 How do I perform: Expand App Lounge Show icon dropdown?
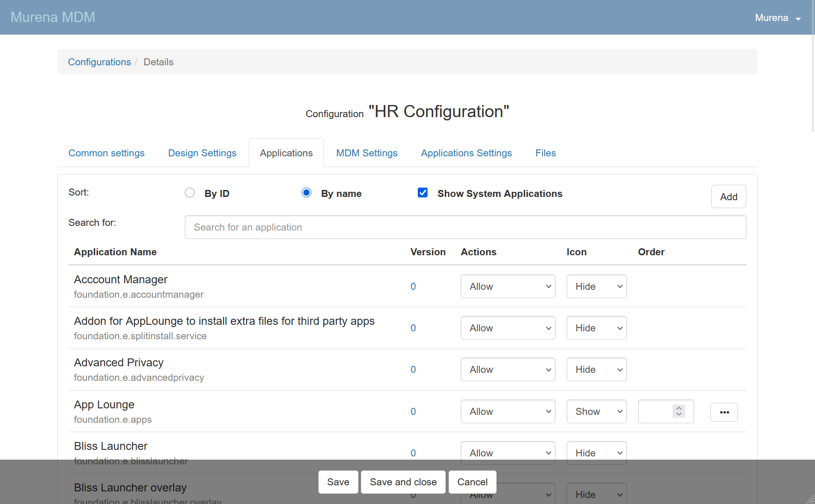tap(596, 412)
